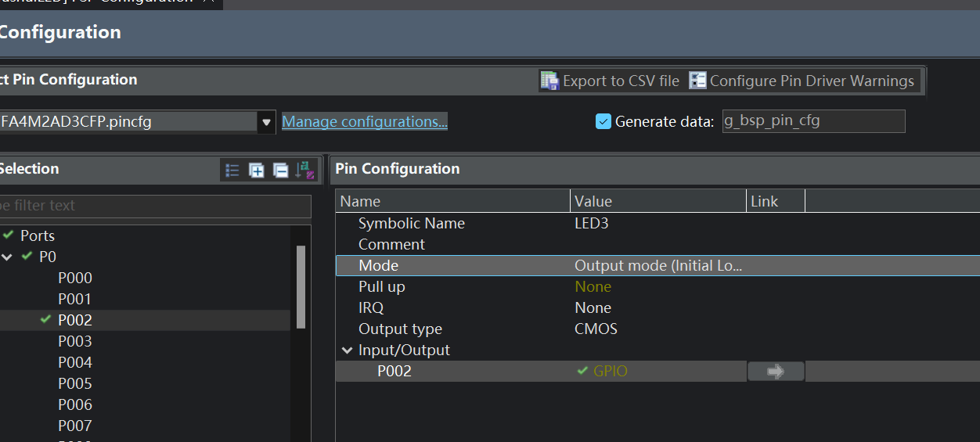Click the alphabetical sort icon
Image resolution: width=980 pixels, height=442 pixels.
(304, 170)
